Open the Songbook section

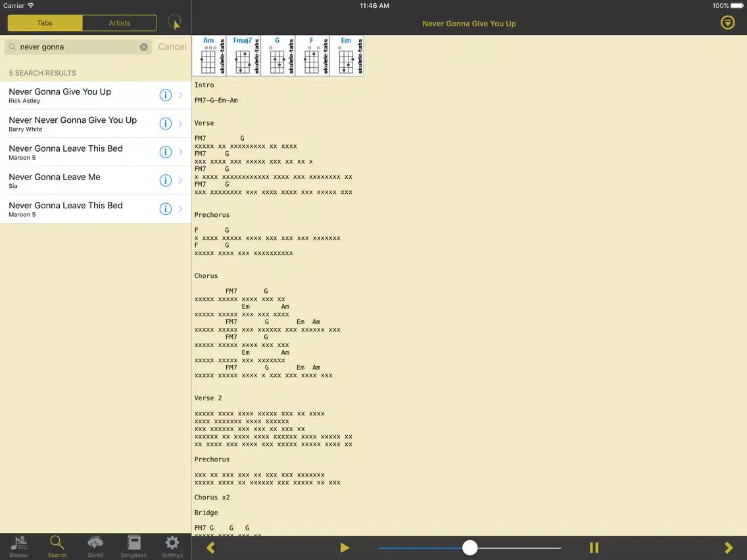coord(133,546)
